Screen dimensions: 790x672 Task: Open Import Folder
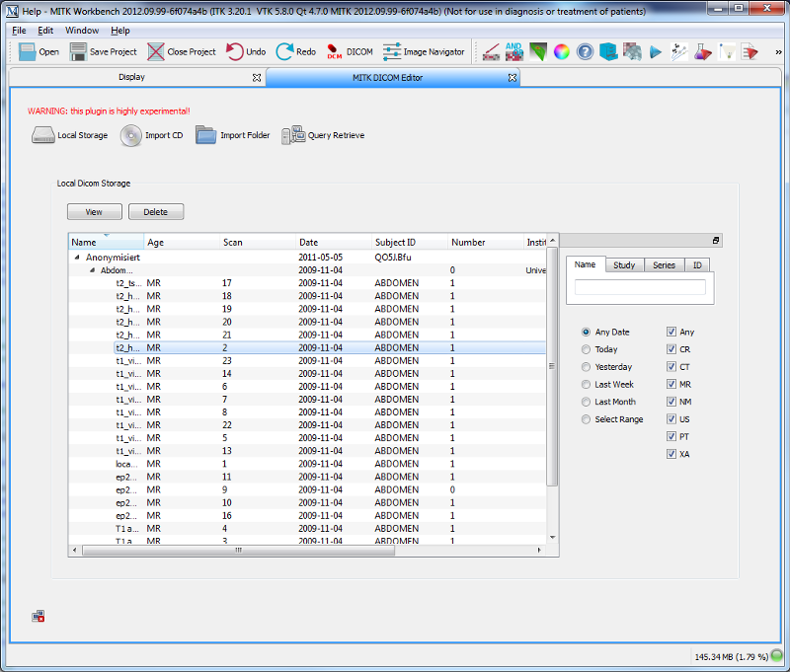coord(233,135)
